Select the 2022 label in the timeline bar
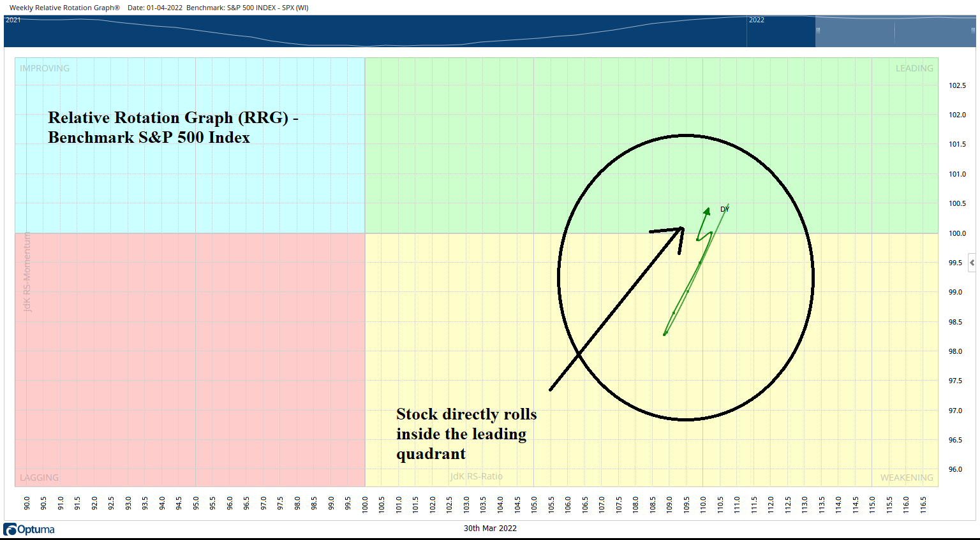The height and width of the screenshot is (540, 980). coord(757,20)
